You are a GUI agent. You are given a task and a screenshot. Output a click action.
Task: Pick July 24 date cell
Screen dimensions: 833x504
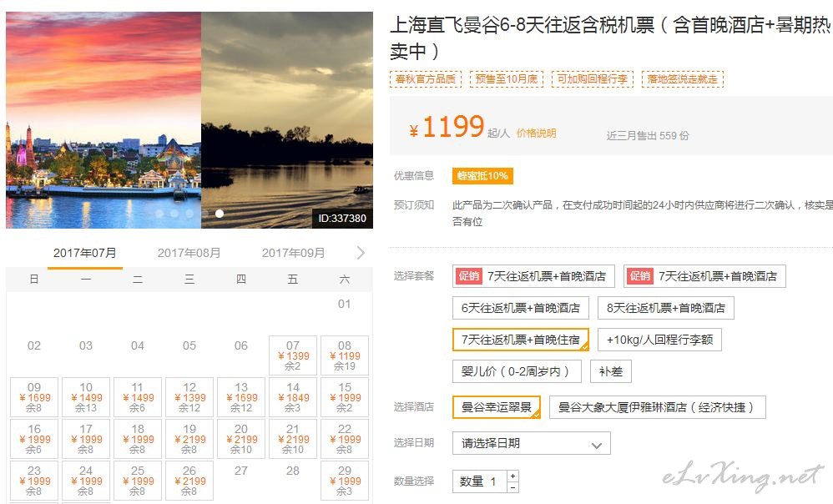point(86,481)
